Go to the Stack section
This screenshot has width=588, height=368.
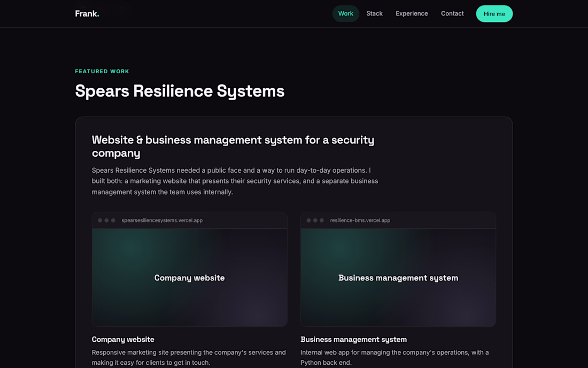[374, 13]
